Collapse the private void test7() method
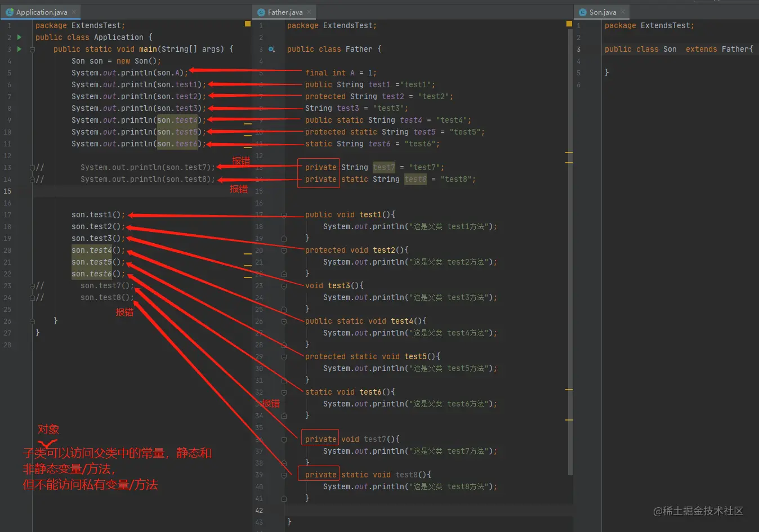759x532 pixels. 284,439
